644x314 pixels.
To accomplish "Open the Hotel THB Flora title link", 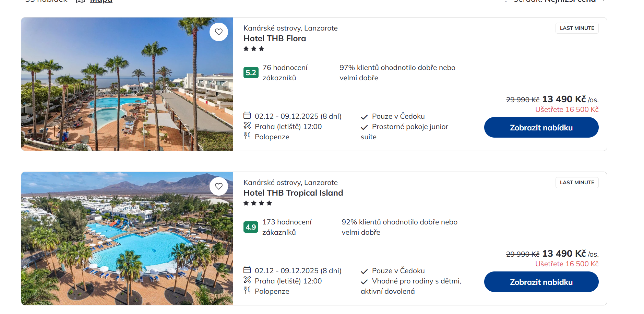I will (275, 38).
